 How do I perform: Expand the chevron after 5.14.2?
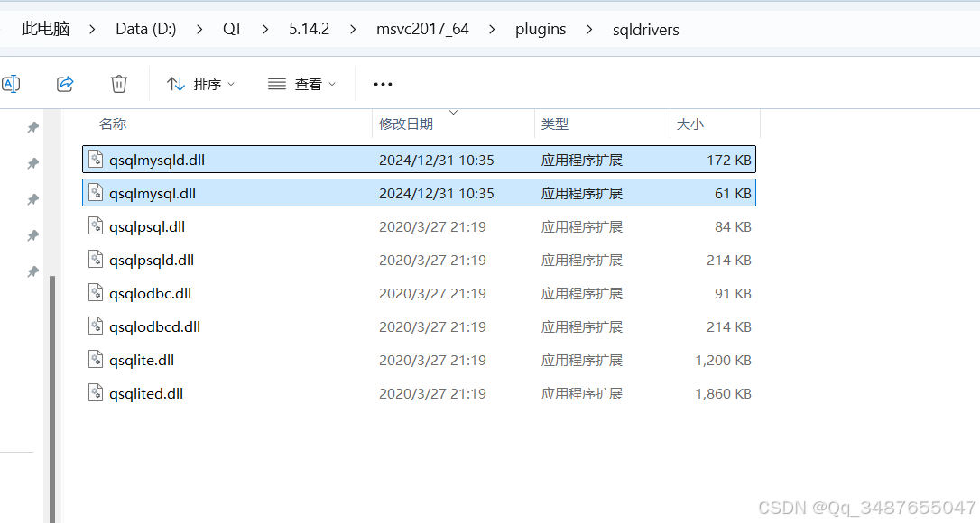[353, 30]
